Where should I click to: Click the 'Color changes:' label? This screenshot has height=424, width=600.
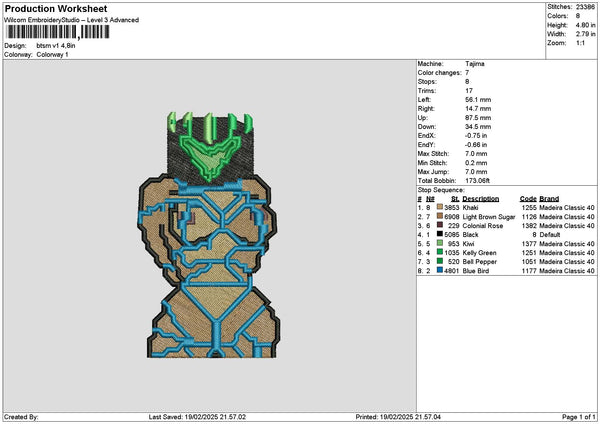point(439,73)
